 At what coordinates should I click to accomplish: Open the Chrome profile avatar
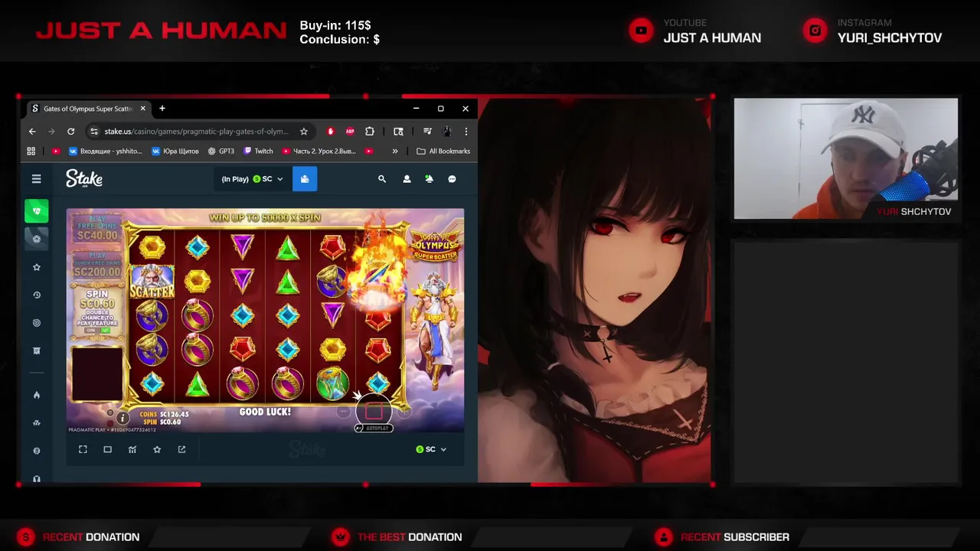[447, 132]
